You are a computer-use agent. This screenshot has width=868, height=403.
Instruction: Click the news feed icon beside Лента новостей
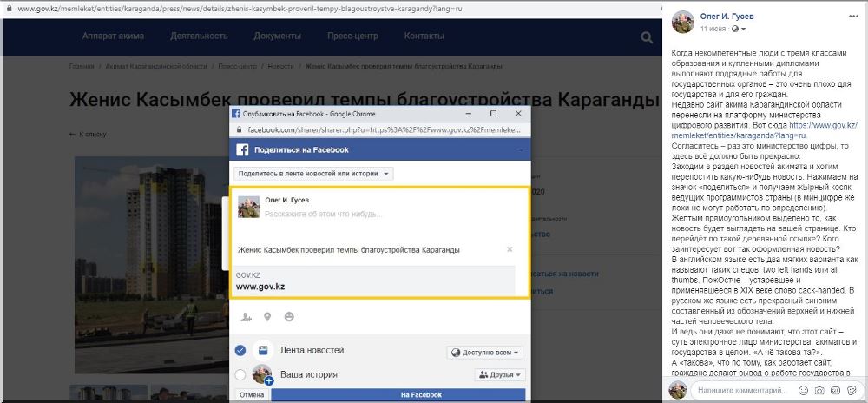pyautogui.click(x=263, y=350)
